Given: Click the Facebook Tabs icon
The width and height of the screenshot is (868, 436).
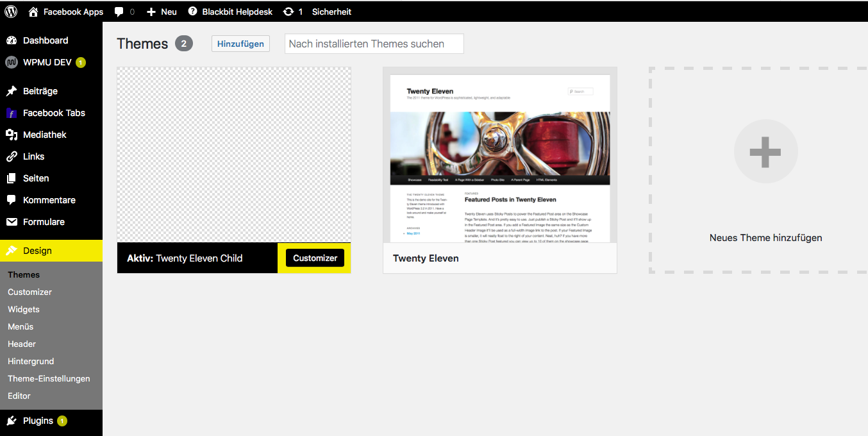Looking at the screenshot, I should (12, 113).
